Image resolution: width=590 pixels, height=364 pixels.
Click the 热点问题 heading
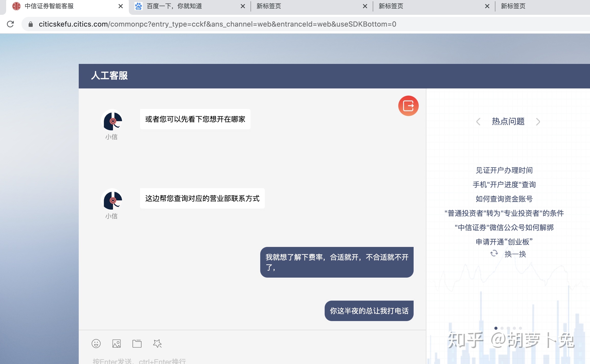click(508, 121)
